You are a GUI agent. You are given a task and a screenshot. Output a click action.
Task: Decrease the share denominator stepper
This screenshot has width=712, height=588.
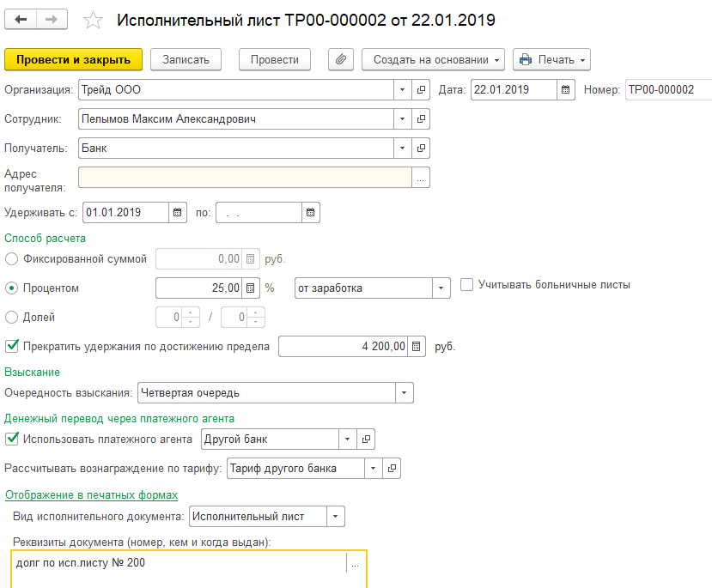coord(256,322)
